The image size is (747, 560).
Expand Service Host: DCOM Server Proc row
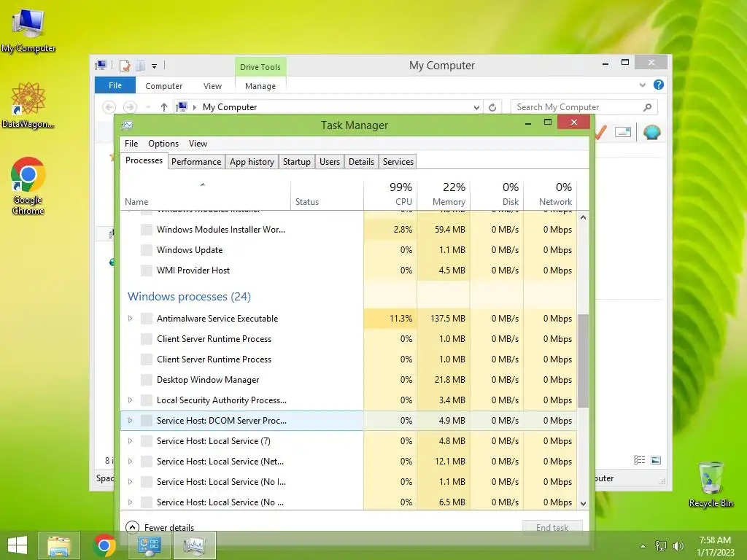(130, 421)
